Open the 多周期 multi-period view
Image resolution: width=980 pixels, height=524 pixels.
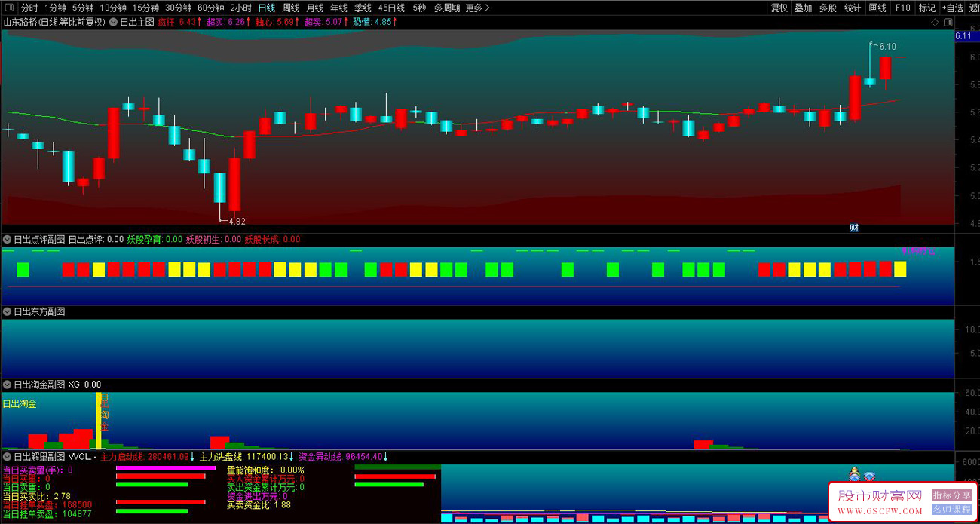[x=447, y=8]
